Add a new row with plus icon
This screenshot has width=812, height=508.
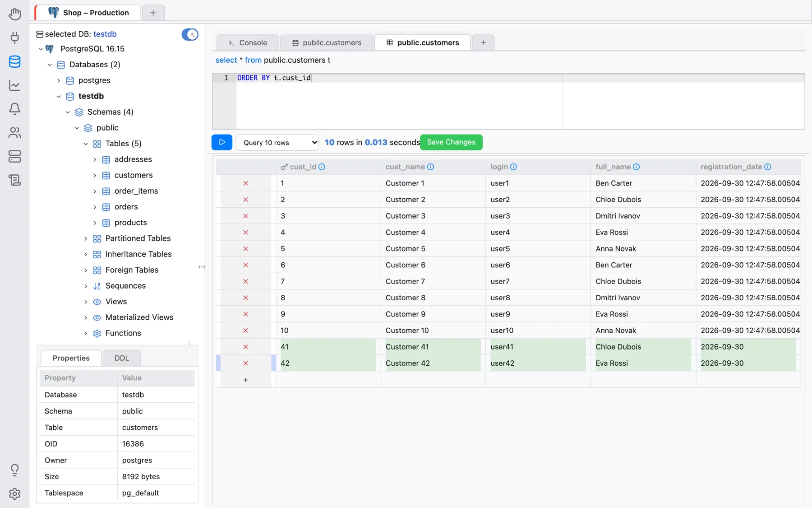coord(245,380)
